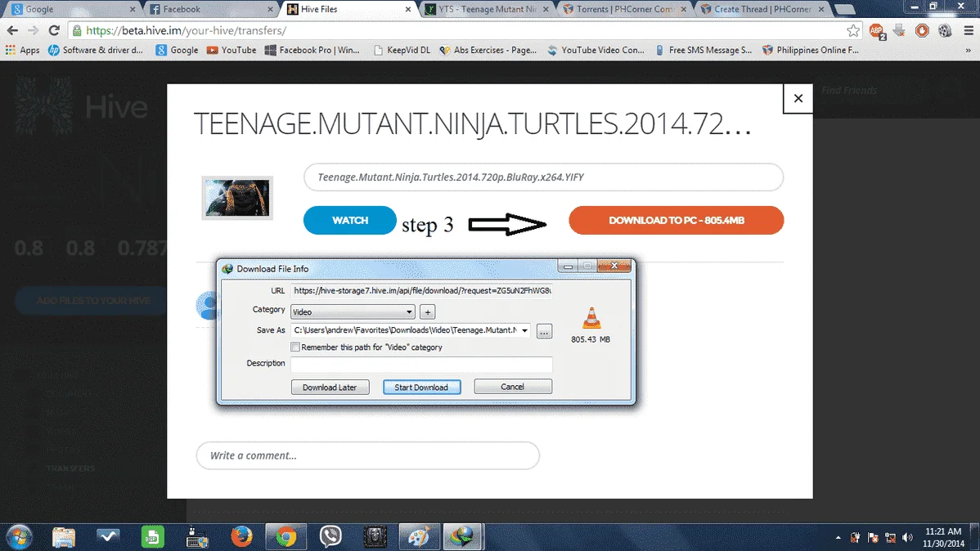
Task: Open Viber from the taskbar
Action: 330,536
